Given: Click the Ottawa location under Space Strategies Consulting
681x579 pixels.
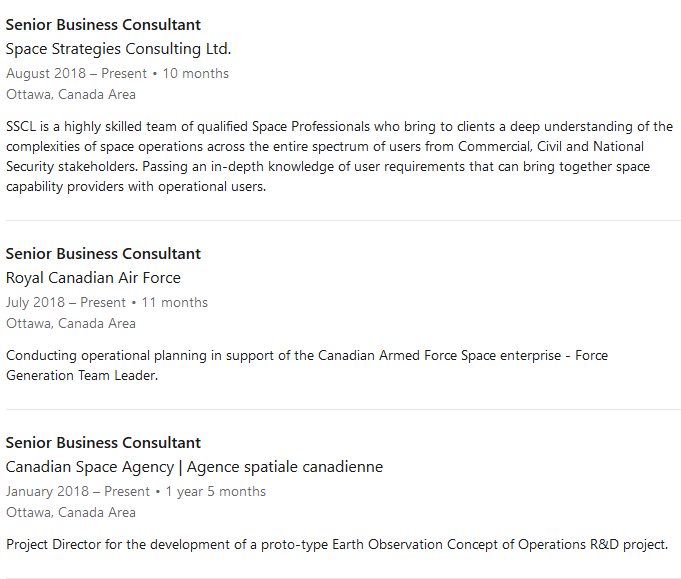Looking at the screenshot, I should [71, 95].
